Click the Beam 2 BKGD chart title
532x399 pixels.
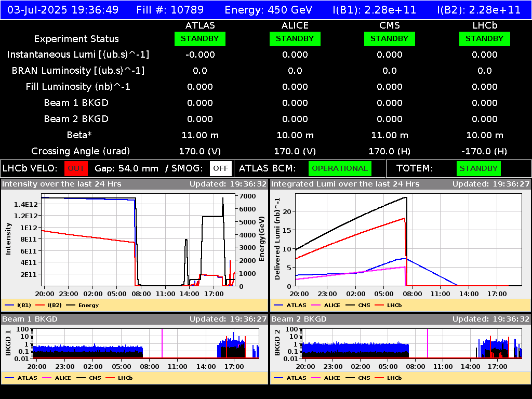299,320
